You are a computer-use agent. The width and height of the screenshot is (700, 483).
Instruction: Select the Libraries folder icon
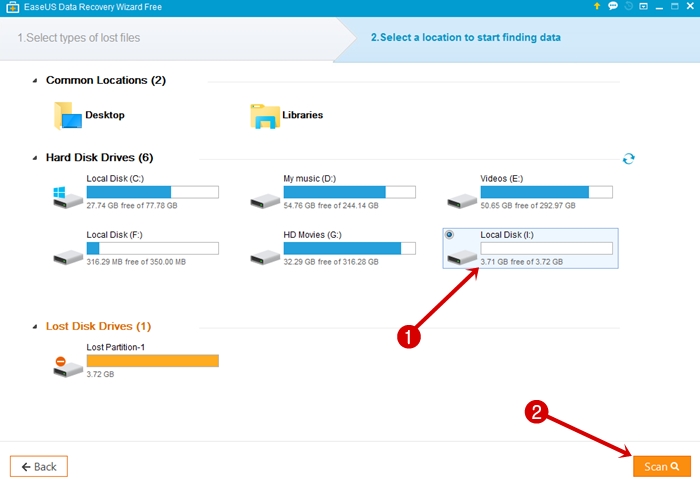265,116
